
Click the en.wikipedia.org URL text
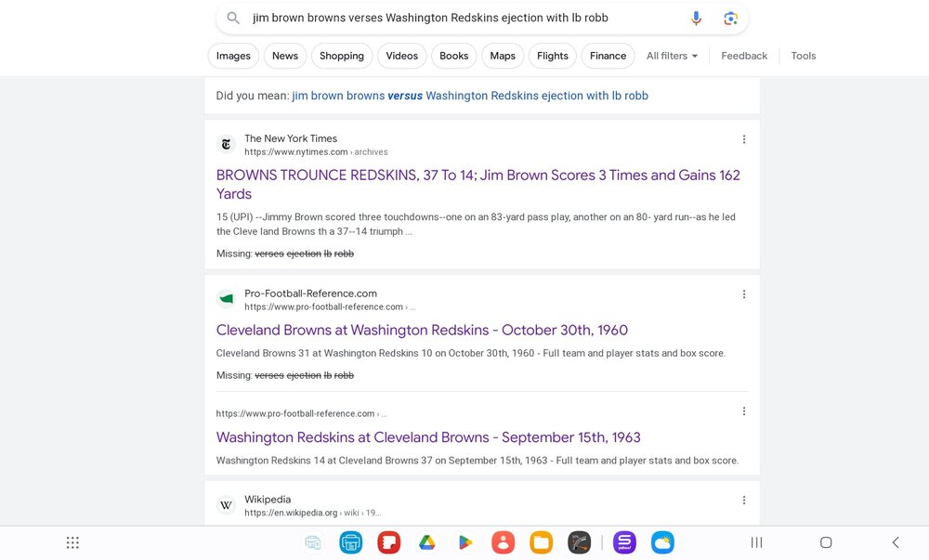tap(312, 514)
